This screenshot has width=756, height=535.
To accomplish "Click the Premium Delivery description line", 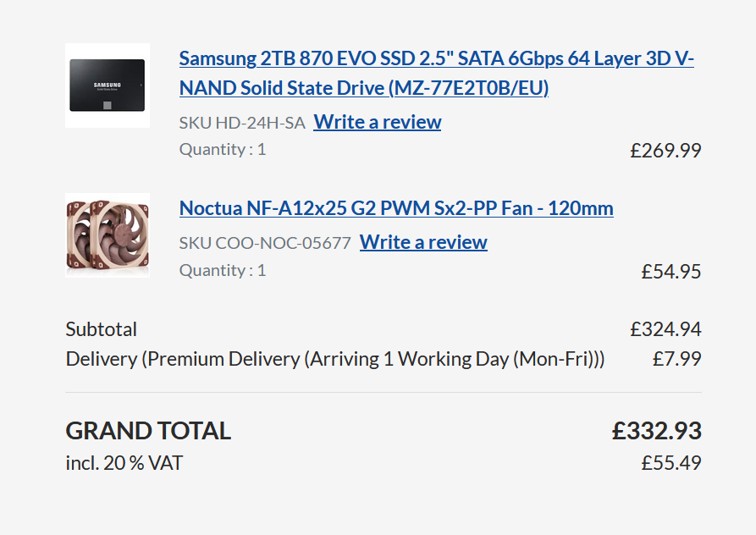I will (x=335, y=359).
